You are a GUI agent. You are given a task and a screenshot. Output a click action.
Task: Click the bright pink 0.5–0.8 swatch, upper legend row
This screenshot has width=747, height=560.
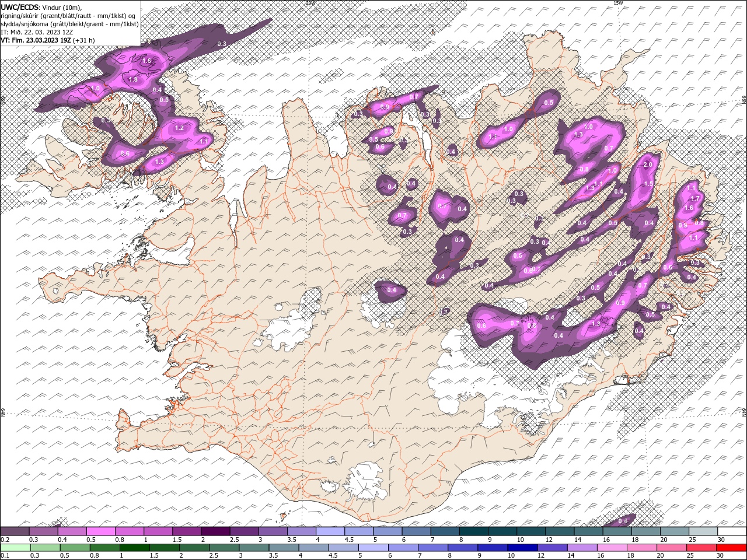(101, 531)
